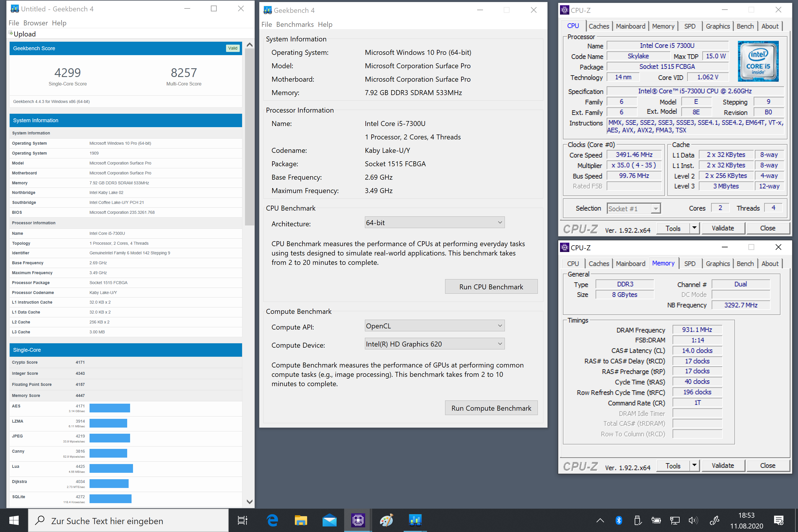Switch to CPU tab in bottom CPU-Z
The image size is (798, 532).
tap(573, 264)
